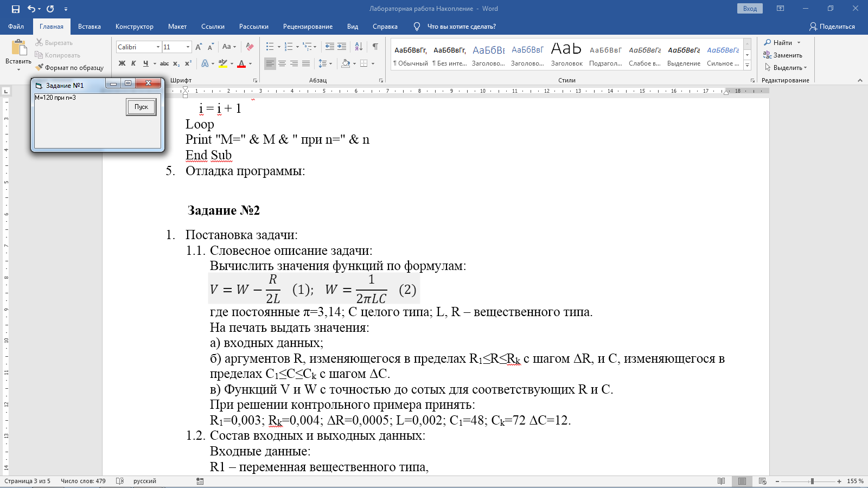Sort text with the А-Я sort icon

pyautogui.click(x=359, y=47)
